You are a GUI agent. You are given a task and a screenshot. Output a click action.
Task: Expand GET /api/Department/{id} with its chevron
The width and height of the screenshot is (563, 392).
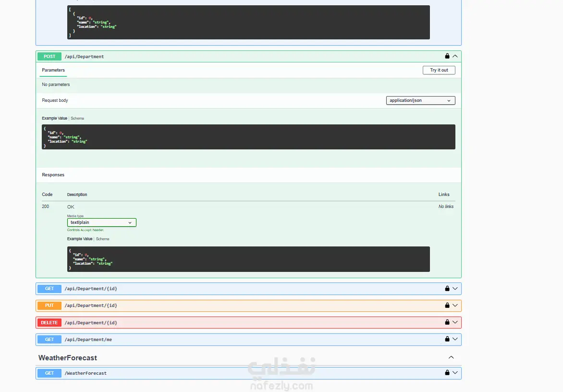[455, 288]
